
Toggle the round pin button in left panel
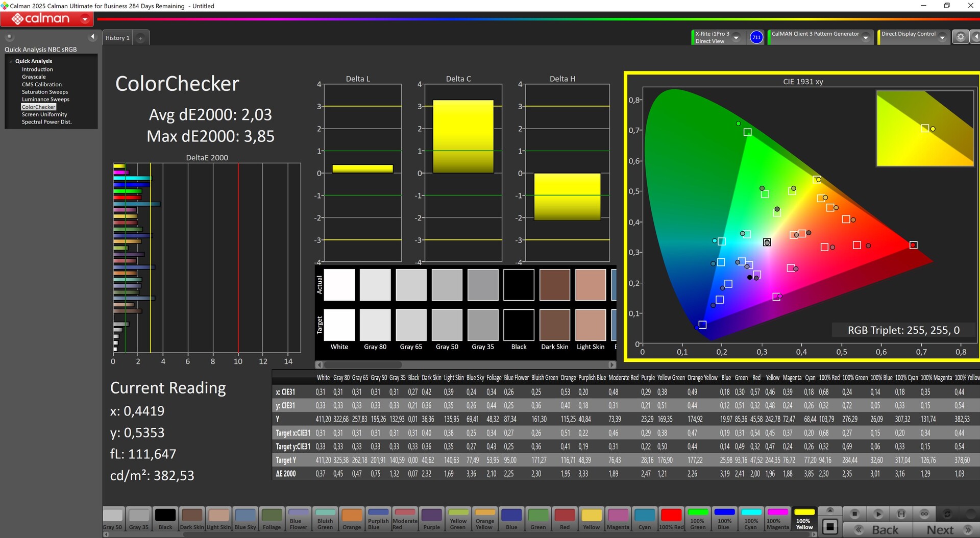coord(9,37)
